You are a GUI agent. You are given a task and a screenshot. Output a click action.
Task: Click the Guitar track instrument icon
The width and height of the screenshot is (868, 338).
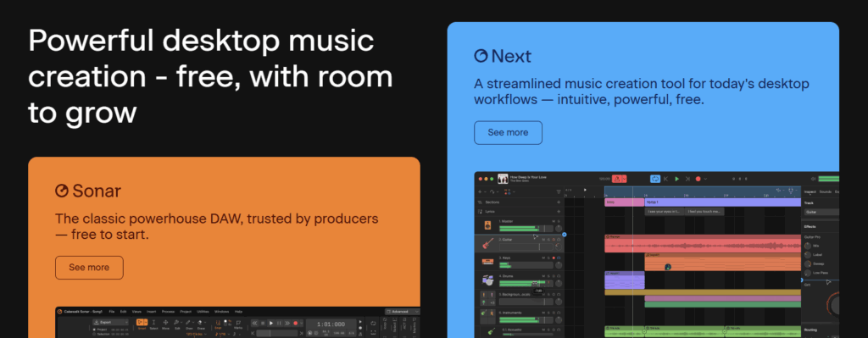coord(487,243)
